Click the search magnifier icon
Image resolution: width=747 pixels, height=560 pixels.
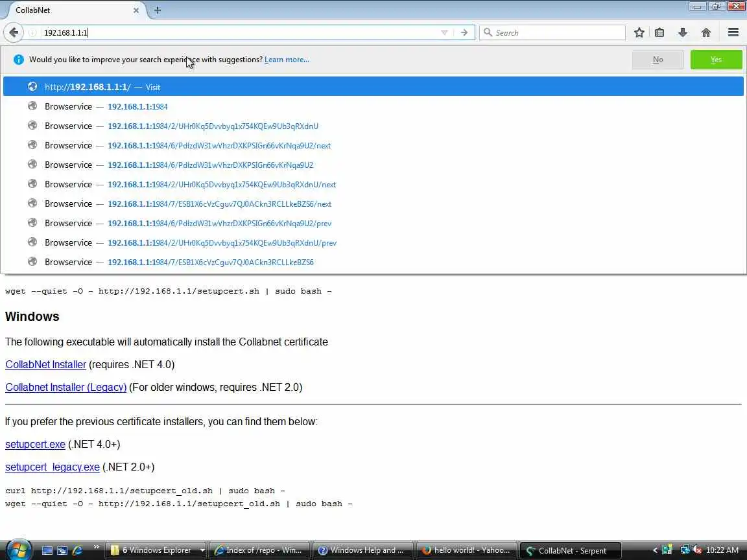click(488, 32)
